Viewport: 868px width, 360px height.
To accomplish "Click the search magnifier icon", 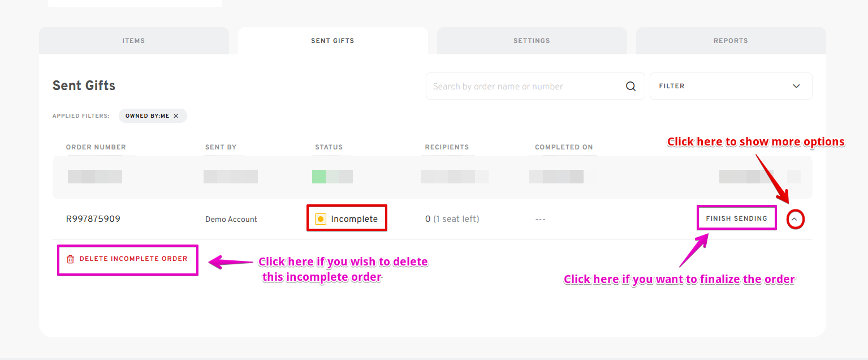I will (x=631, y=87).
